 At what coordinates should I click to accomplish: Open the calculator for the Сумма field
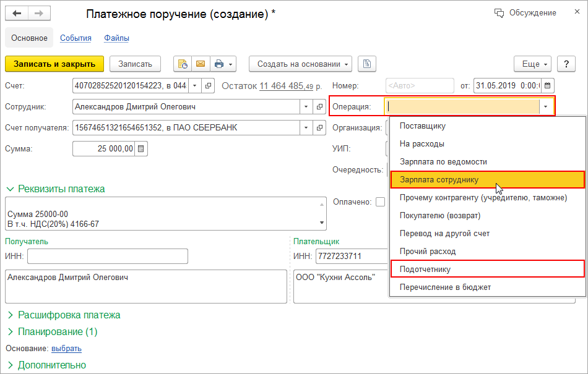pos(141,148)
